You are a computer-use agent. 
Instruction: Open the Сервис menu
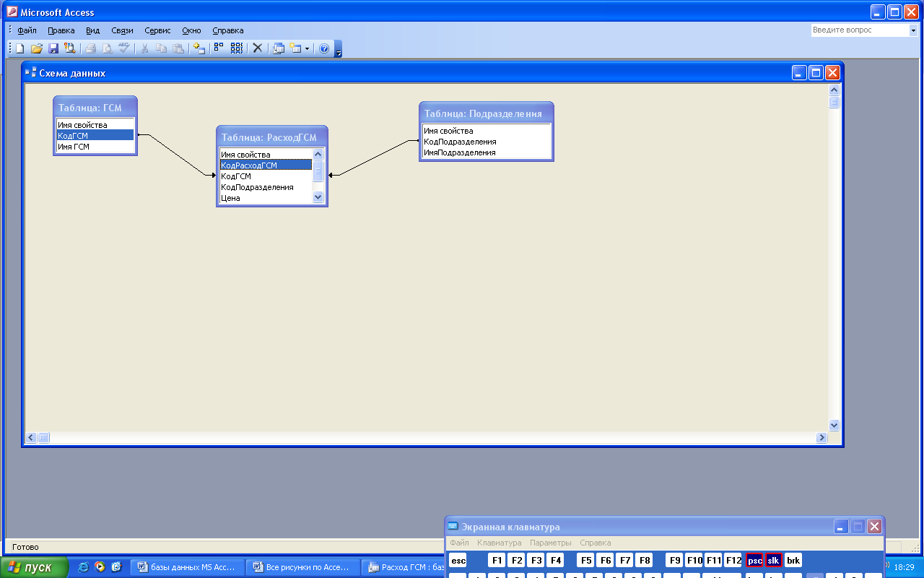[157, 30]
